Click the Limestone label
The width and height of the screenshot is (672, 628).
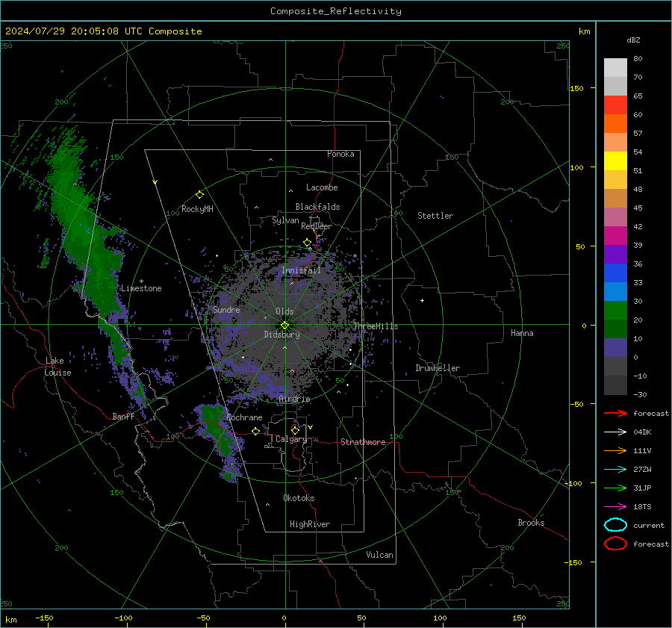[141, 288]
